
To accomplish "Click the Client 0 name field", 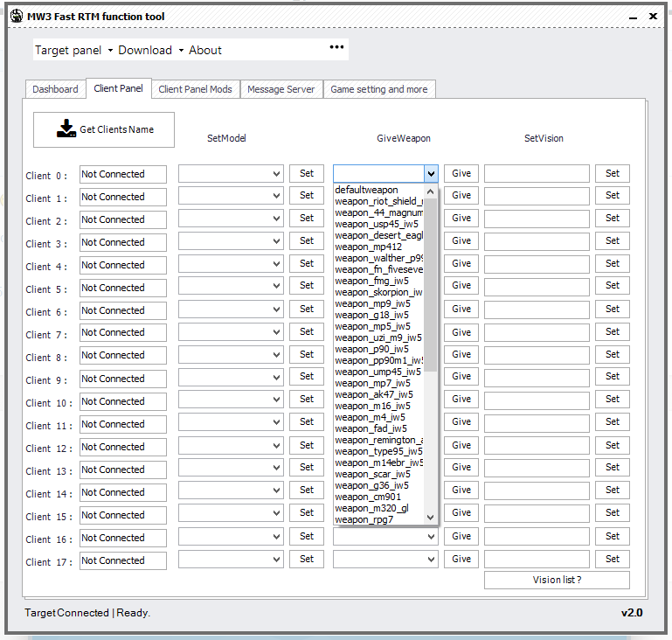I will pyautogui.click(x=123, y=175).
